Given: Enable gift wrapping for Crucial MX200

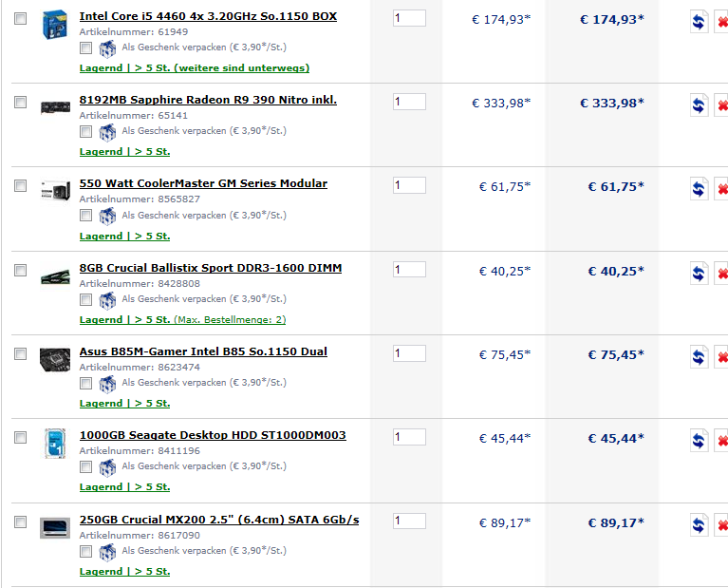Looking at the screenshot, I should coord(85,551).
